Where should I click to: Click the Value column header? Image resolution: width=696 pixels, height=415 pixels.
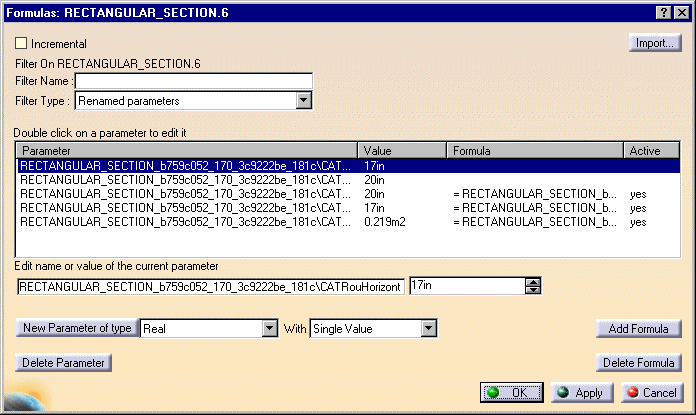pyautogui.click(x=401, y=151)
